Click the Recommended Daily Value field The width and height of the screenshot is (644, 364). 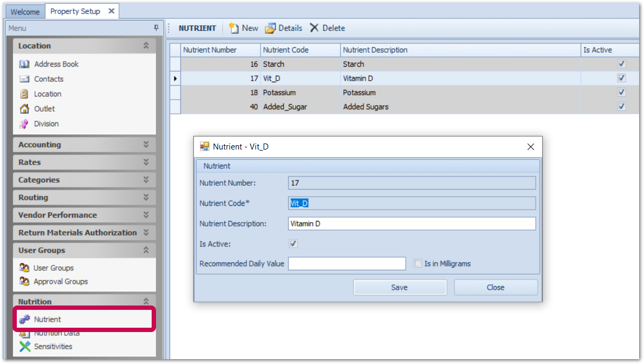coord(347,264)
